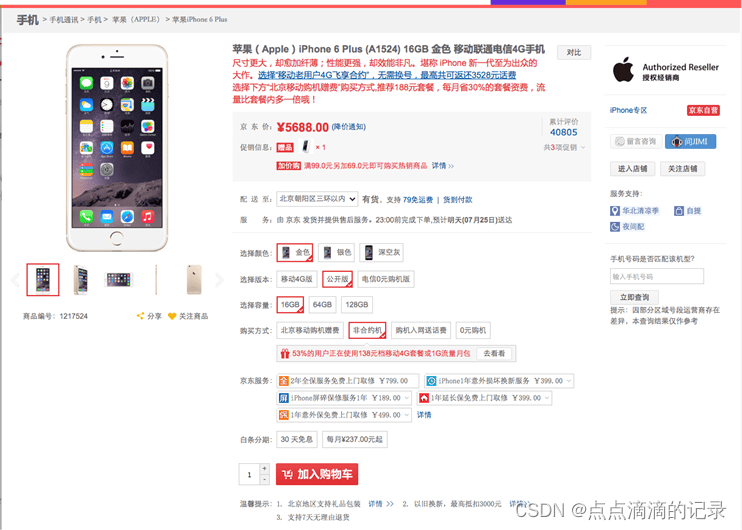Choose 非合约机 purchase method
Screen dimensions: 742x530
(367, 330)
